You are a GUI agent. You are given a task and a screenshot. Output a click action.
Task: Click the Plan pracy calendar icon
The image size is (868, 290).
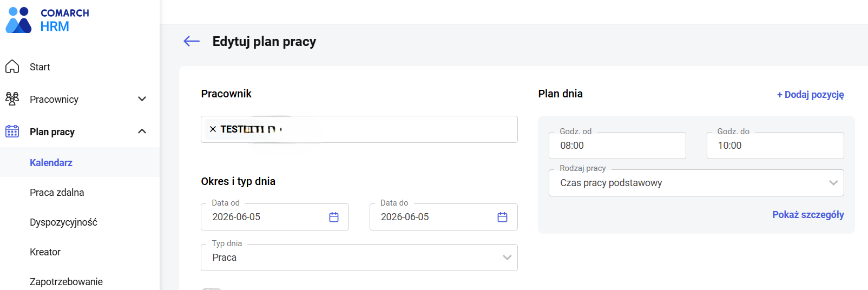(12, 131)
